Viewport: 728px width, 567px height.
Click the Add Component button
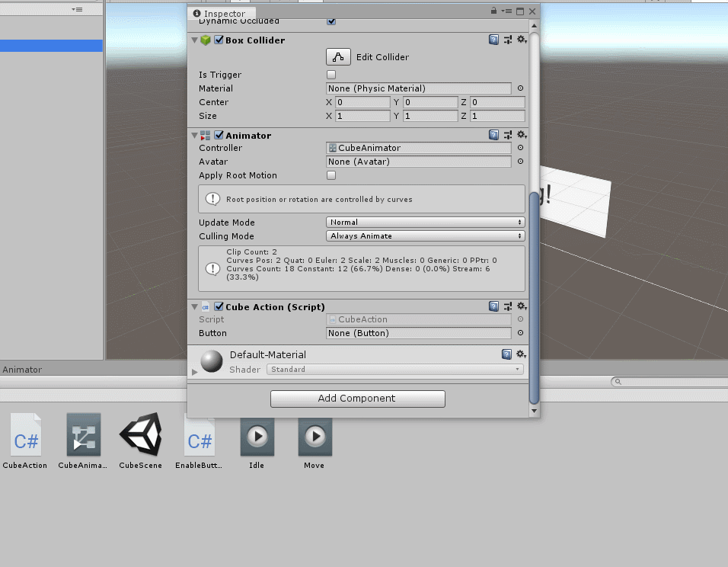pyautogui.click(x=357, y=398)
